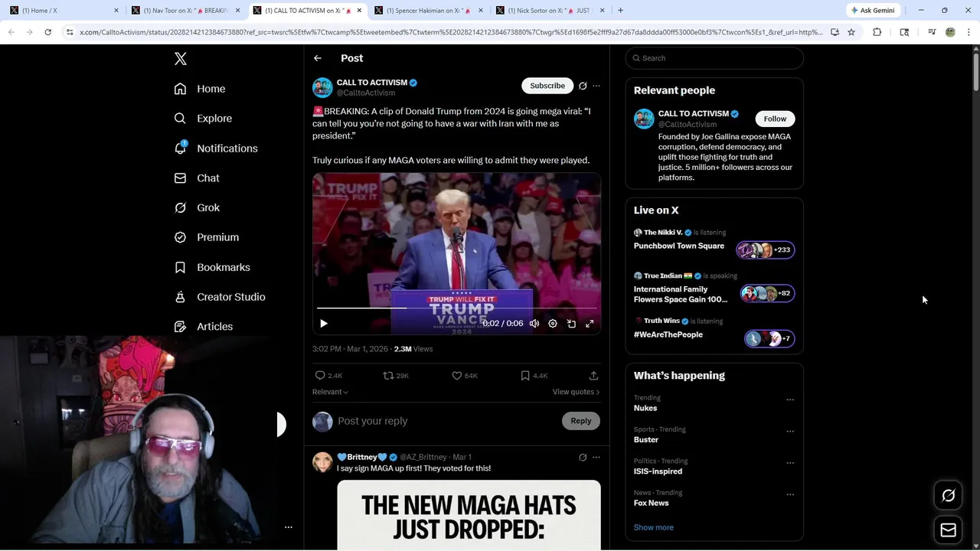Like the post with 64K likes
This screenshot has width=980, height=551.
pos(456,376)
